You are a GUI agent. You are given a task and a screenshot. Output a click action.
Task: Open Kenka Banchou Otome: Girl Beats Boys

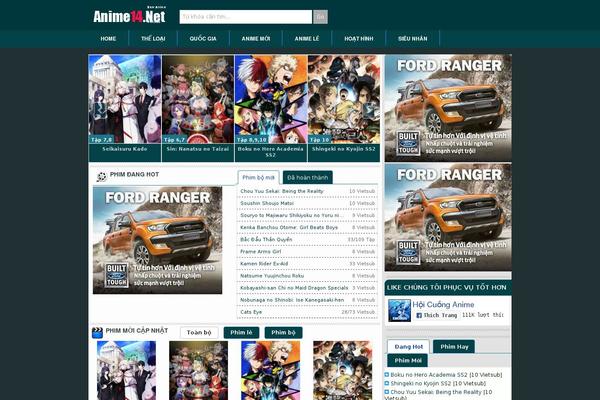[x=289, y=227]
